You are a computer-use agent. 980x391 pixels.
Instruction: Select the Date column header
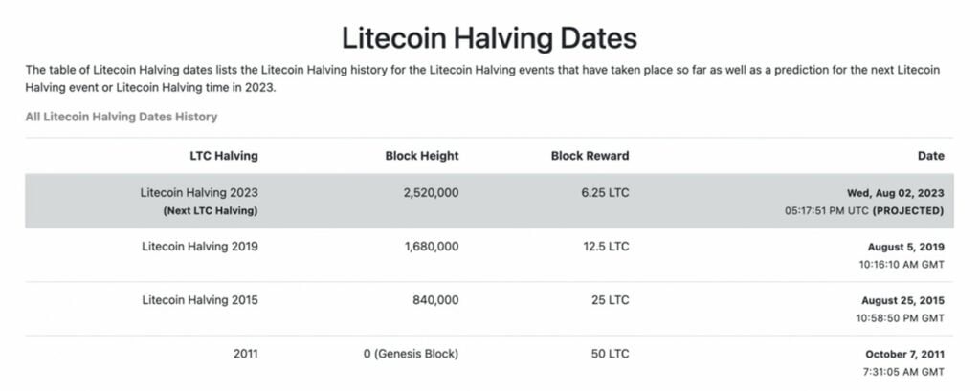click(x=930, y=156)
